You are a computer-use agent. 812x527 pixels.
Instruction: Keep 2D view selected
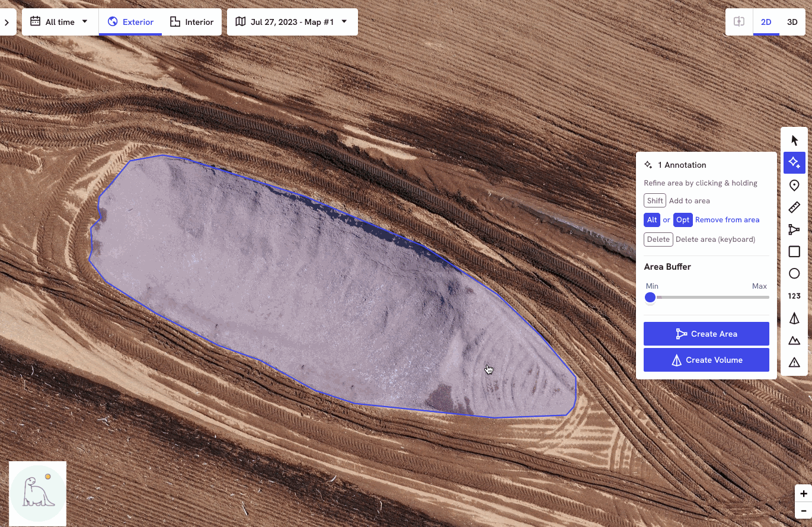coord(766,22)
